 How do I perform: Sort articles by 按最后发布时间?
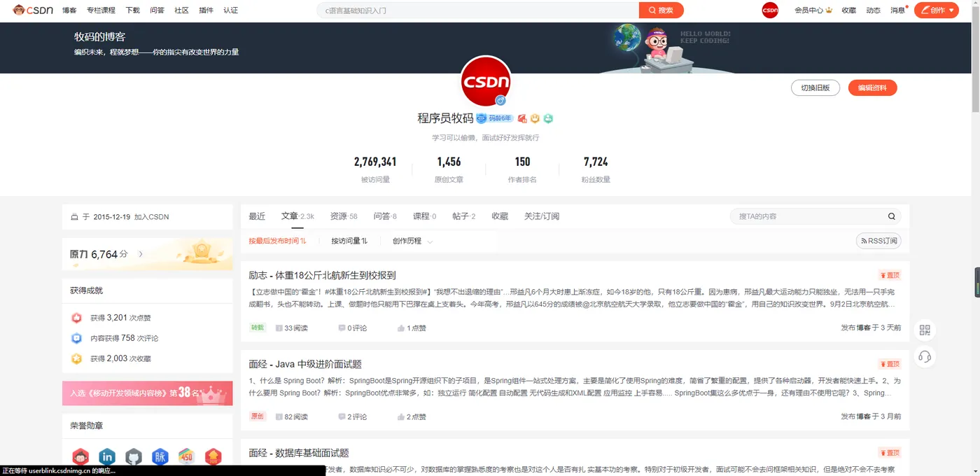(x=278, y=241)
